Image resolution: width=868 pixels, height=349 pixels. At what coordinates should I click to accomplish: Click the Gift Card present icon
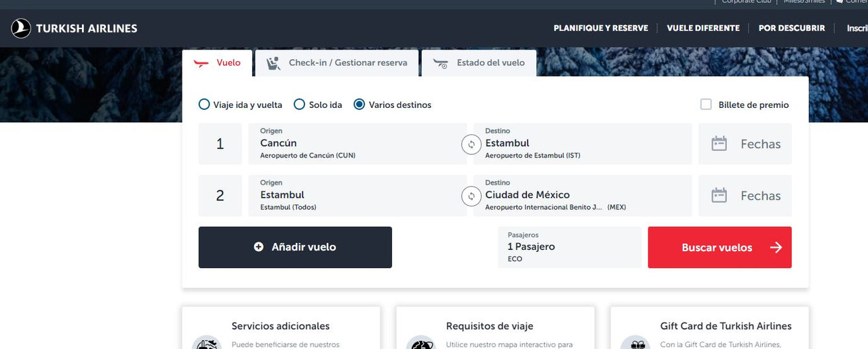coord(635,343)
